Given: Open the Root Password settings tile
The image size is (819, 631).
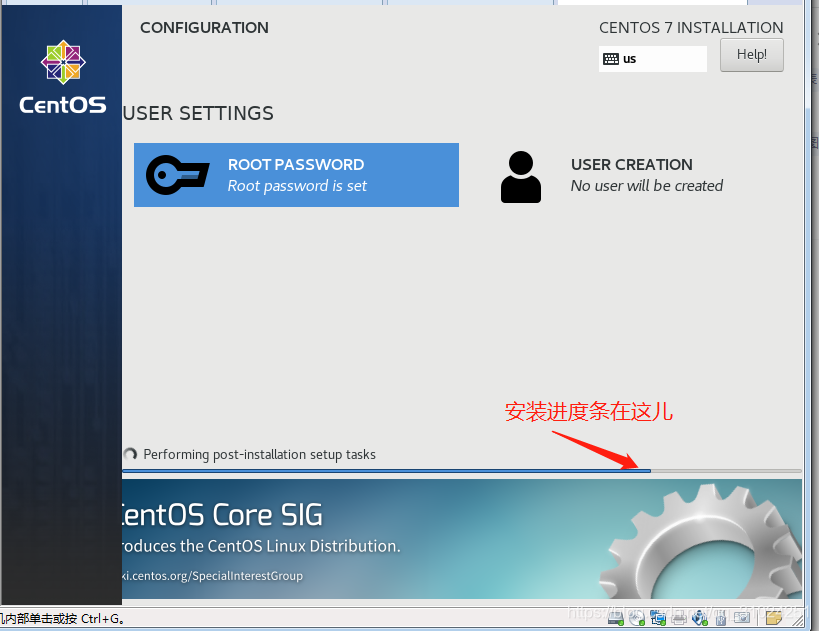Looking at the screenshot, I should (x=296, y=175).
